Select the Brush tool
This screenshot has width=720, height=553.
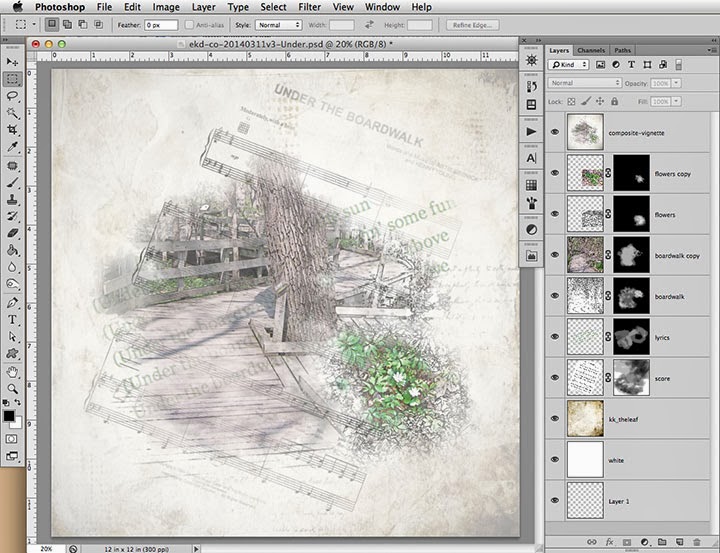click(x=12, y=183)
